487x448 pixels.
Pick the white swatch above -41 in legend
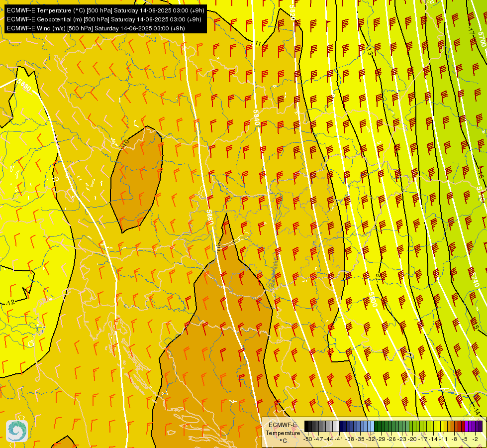[x=338, y=426]
